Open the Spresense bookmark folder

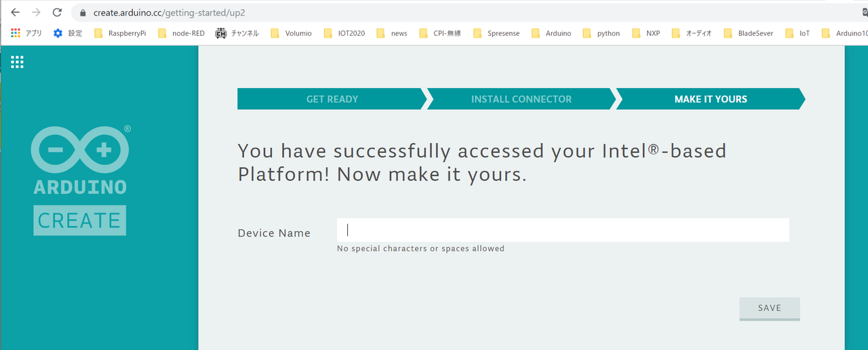pyautogui.click(x=496, y=33)
